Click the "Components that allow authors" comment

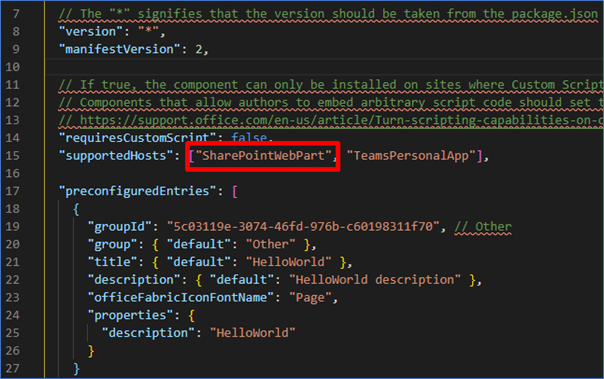pyautogui.click(x=331, y=102)
